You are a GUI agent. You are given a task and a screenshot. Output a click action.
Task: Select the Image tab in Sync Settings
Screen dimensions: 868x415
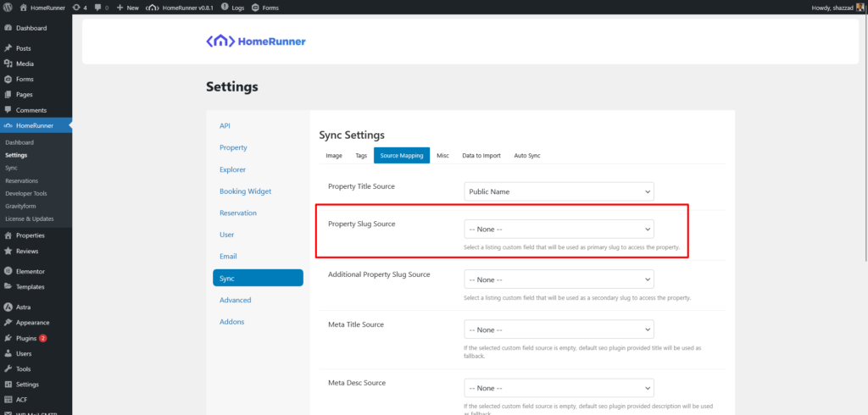coord(334,156)
